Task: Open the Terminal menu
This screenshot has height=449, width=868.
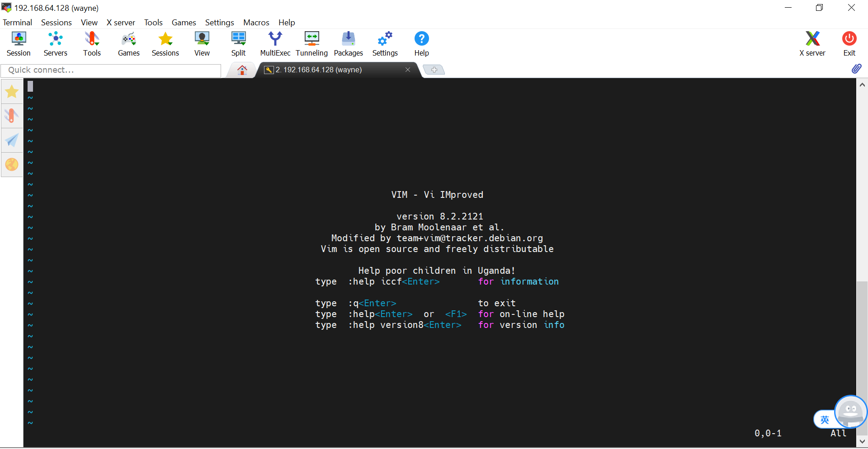Action: coord(17,23)
